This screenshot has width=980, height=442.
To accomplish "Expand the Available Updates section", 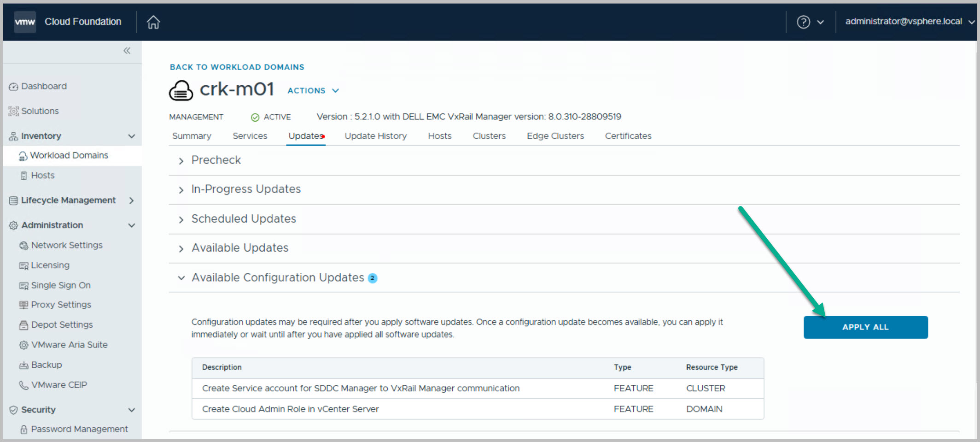I will pyautogui.click(x=239, y=248).
